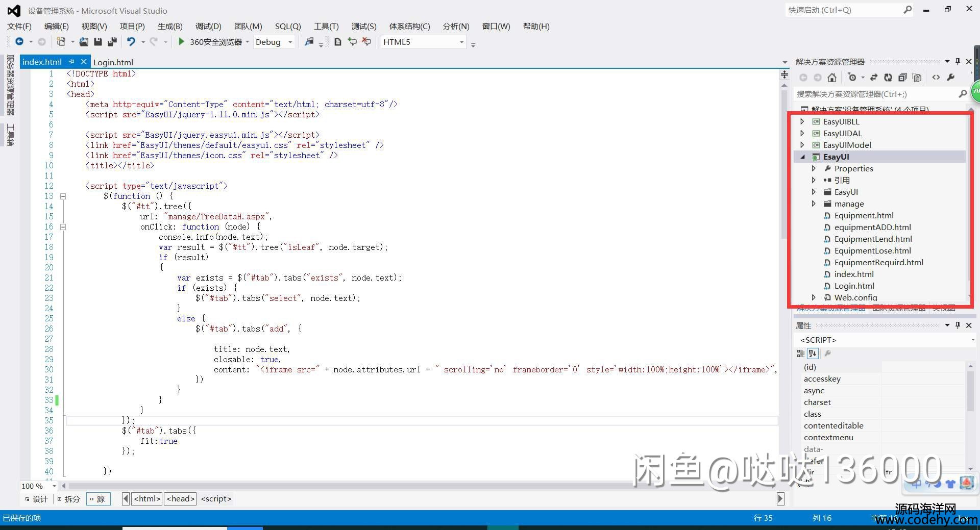Open the HTML5 schema dropdown
Screen dimensions: 980x530
(x=461, y=42)
